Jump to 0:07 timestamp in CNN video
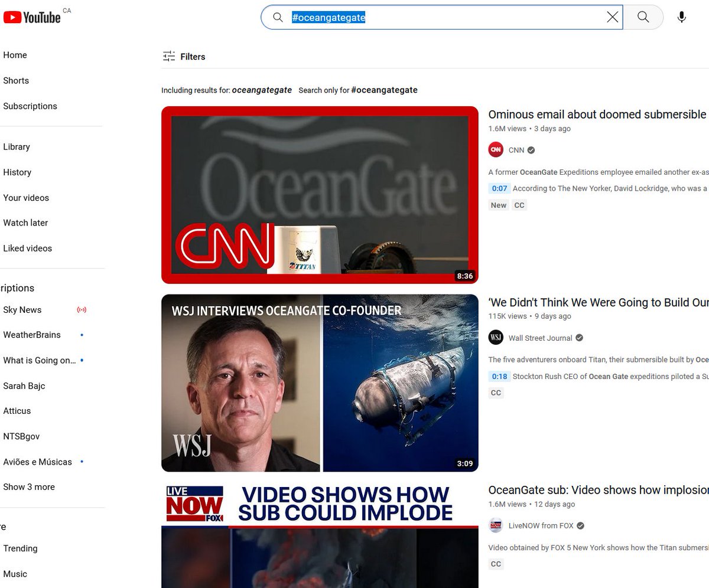This screenshot has height=588, width=709. coord(500,188)
